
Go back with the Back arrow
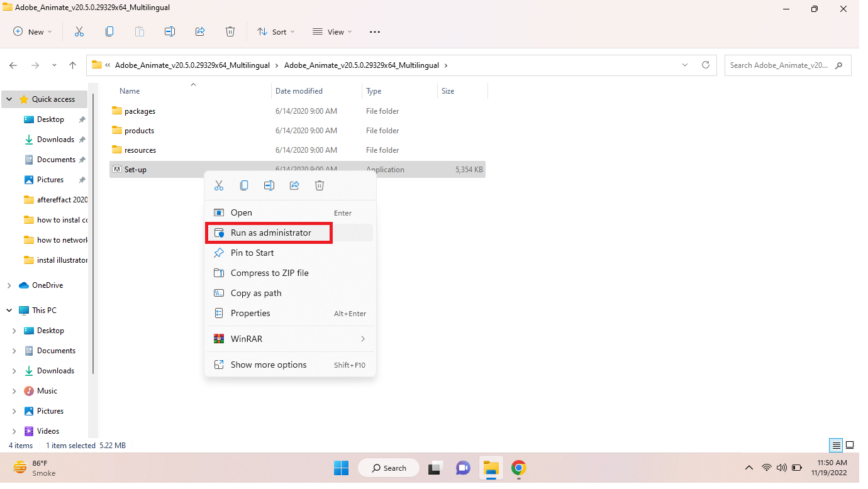tap(13, 65)
